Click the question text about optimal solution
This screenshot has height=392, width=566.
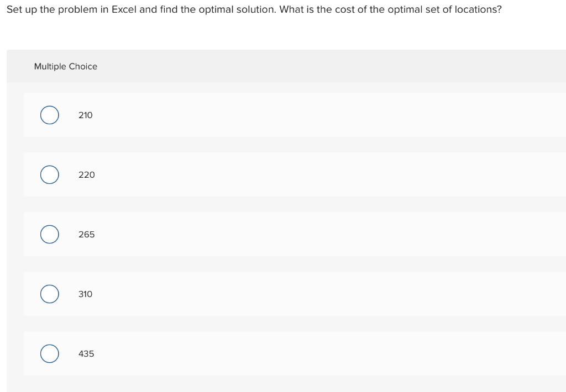pyautogui.click(x=253, y=9)
